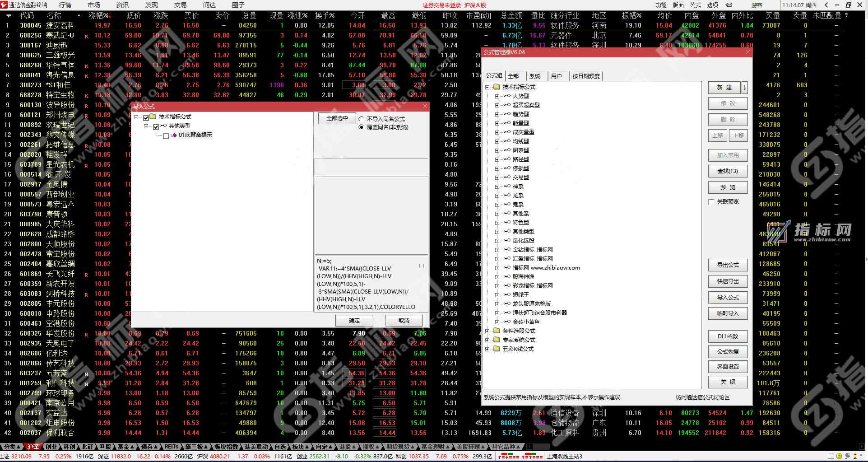This screenshot has height=462, width=868.
Task: Open the 公式 menu in top bar
Action: pyautogui.click(x=695, y=5)
